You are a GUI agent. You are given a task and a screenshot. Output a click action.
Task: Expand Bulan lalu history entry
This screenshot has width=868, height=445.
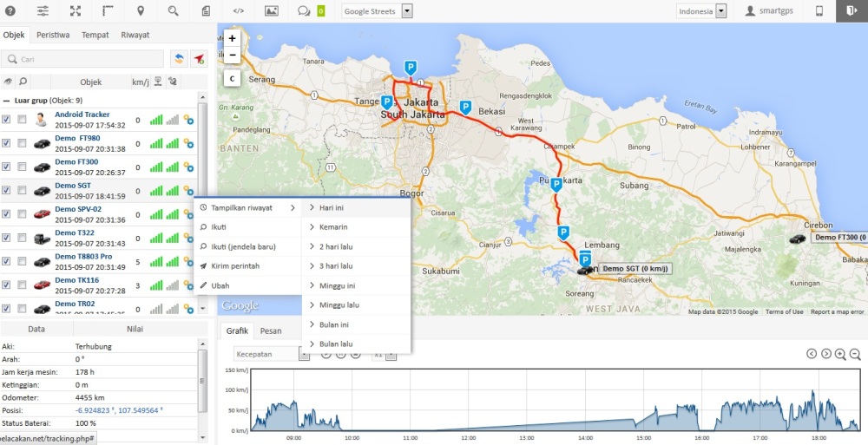coord(357,344)
